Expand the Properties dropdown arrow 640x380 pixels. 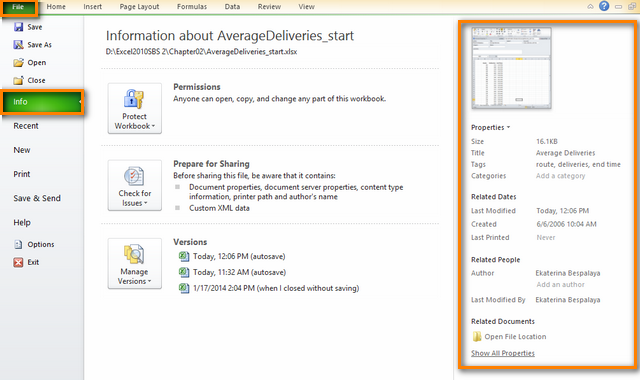tap(509, 127)
